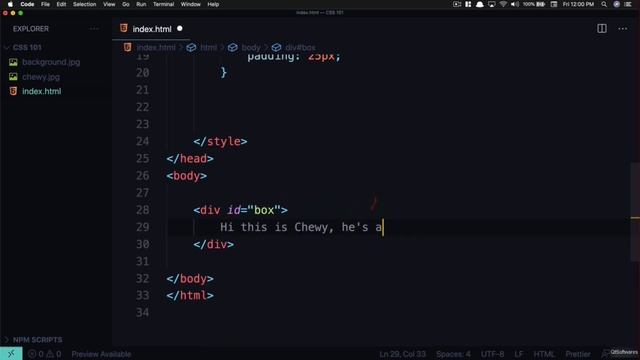The width and height of the screenshot is (640, 360).
Task: Click the breadcrumb index.html file icon
Action: click(128, 47)
